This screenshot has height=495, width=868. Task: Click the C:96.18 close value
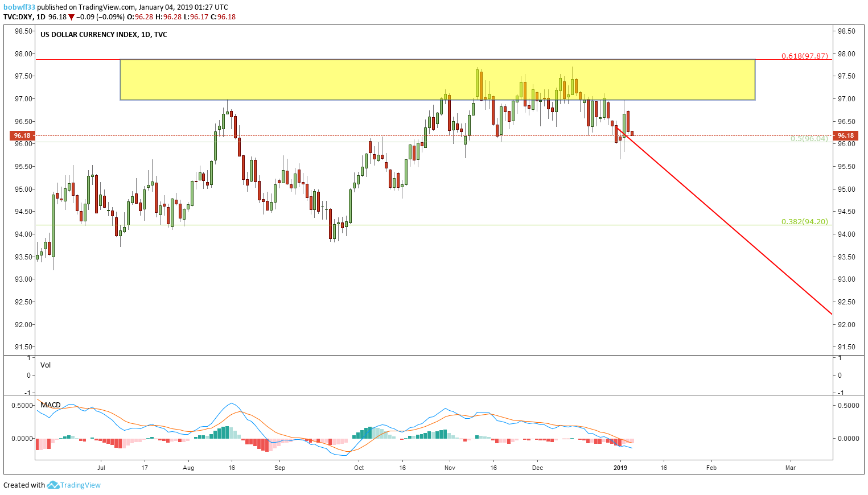[223, 17]
